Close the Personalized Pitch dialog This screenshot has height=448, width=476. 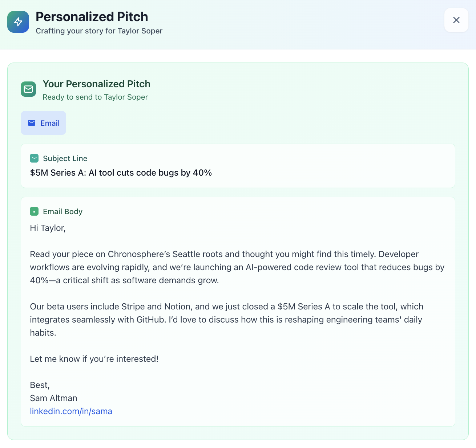[456, 20]
